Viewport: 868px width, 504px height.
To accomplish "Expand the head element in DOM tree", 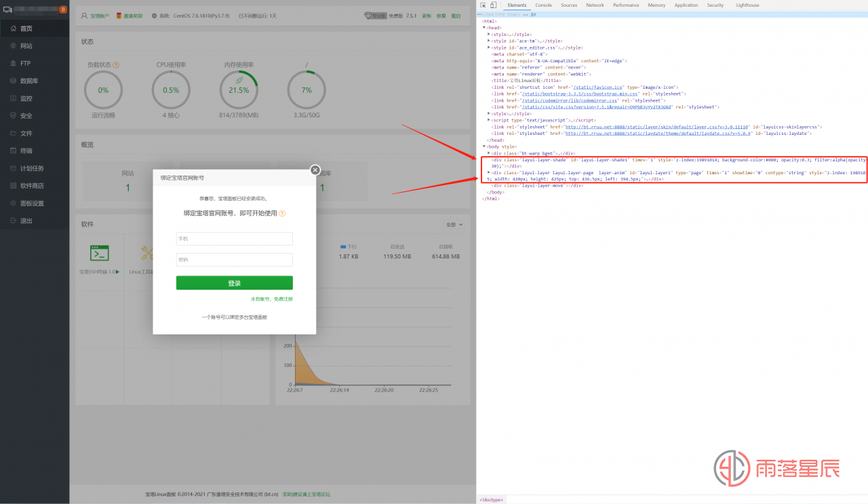I will click(x=484, y=28).
